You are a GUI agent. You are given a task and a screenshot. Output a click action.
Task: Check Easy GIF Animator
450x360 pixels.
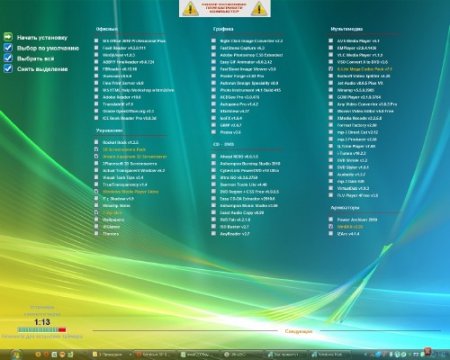(214, 62)
